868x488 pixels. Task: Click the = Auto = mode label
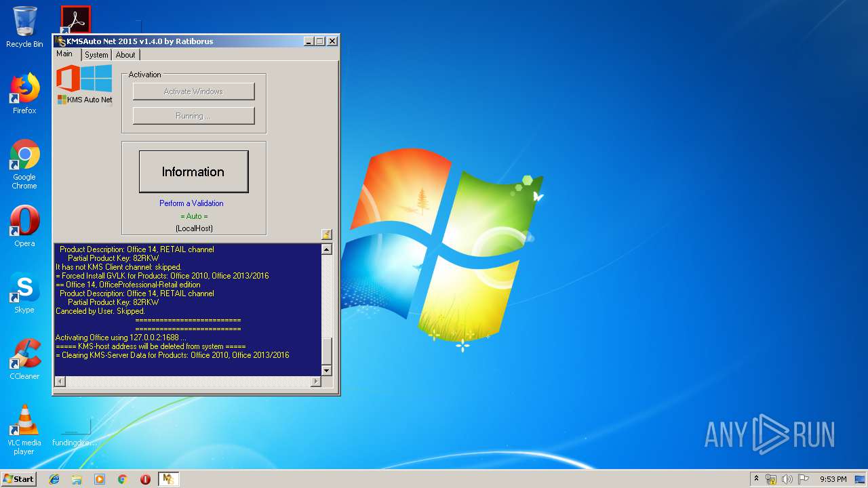point(194,216)
